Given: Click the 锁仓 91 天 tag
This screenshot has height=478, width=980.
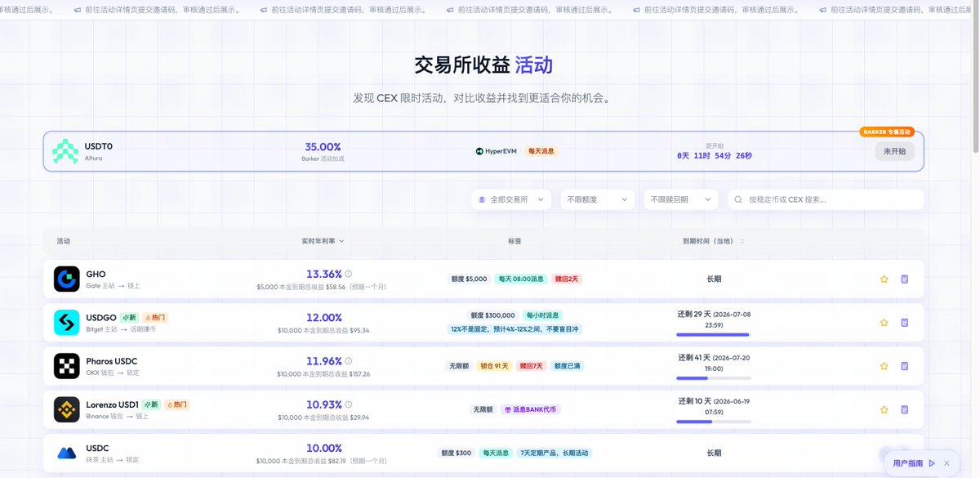Looking at the screenshot, I should click(x=492, y=366).
